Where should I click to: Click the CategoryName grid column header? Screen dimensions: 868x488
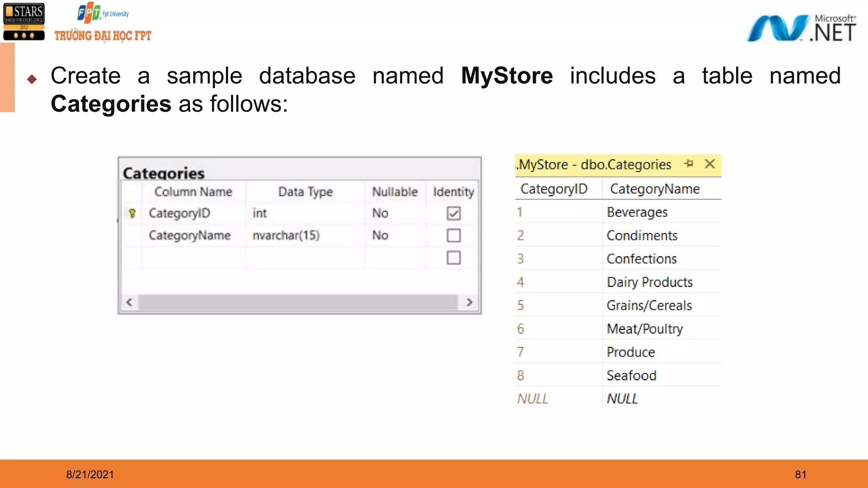click(x=662, y=189)
